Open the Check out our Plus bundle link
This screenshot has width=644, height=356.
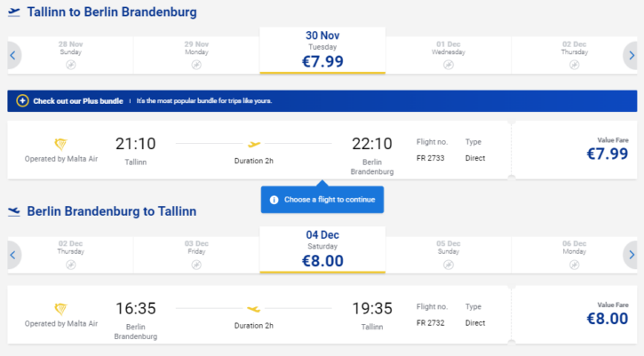pyautogui.click(x=78, y=101)
